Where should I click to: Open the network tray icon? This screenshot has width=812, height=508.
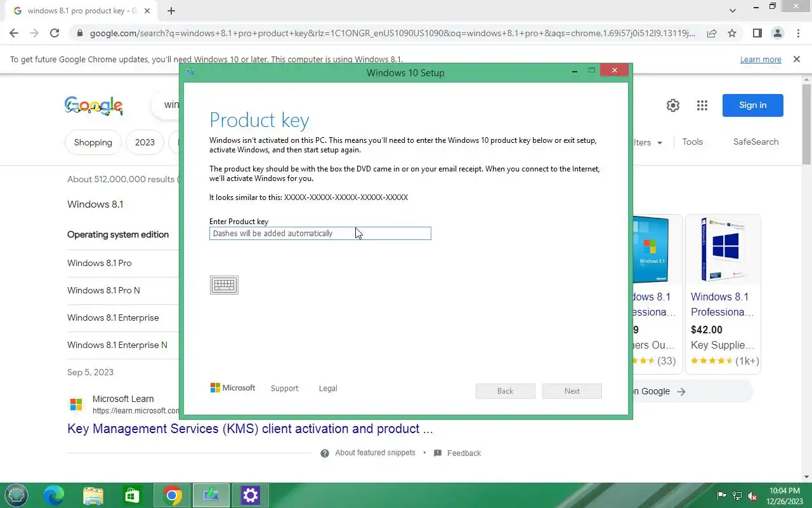click(x=737, y=495)
